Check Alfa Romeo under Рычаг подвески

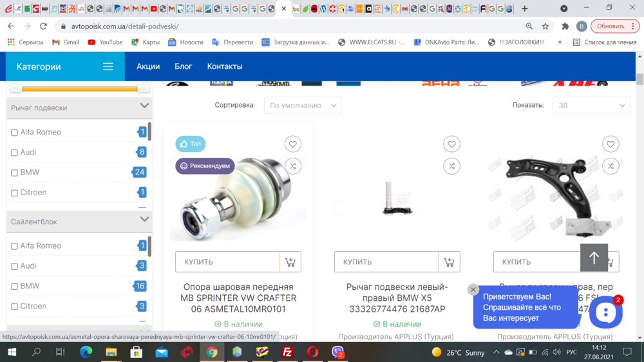coord(15,133)
